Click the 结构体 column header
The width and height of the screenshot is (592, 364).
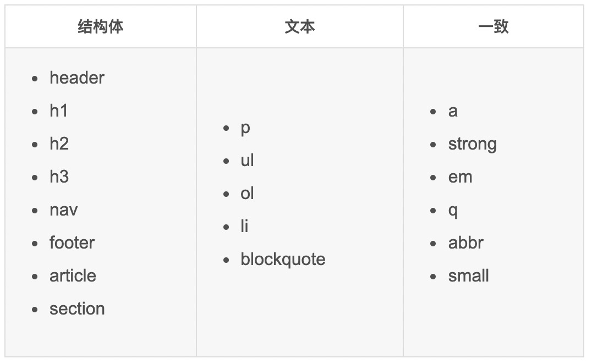point(101,27)
